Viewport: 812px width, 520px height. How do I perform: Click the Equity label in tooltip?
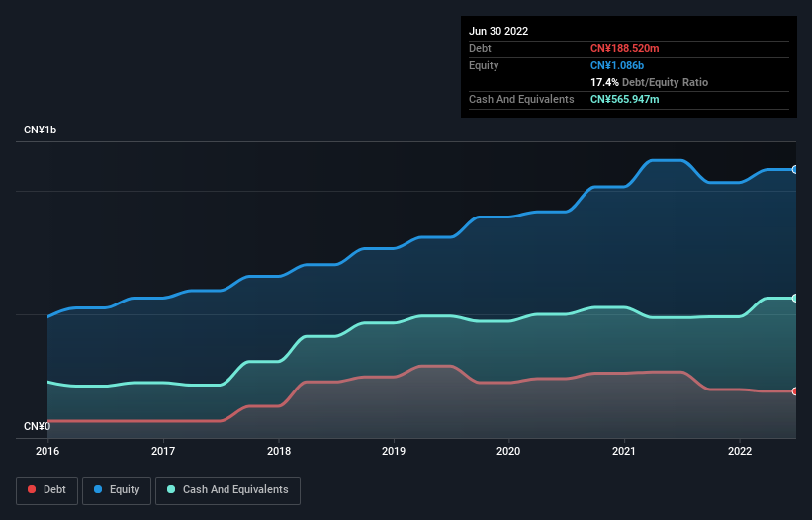pyautogui.click(x=484, y=65)
